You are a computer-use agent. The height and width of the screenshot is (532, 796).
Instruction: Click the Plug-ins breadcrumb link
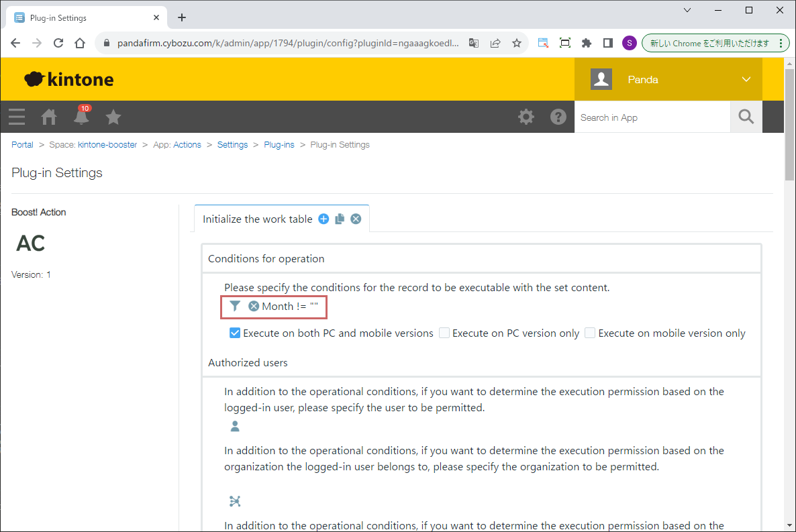point(279,145)
